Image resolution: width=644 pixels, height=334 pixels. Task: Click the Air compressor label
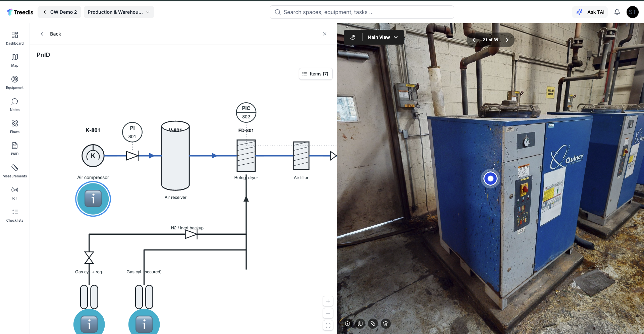(93, 177)
